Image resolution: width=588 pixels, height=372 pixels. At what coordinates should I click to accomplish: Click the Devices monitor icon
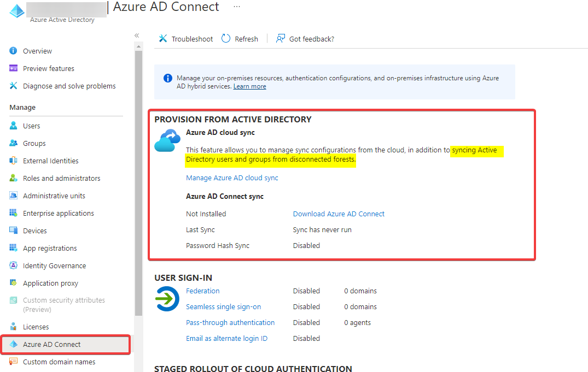pos(13,231)
